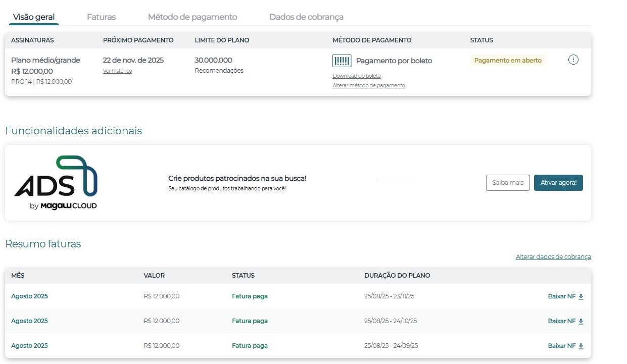This screenshot has width=627, height=364.
Task: Return to the Visão geral tab
Action: coord(33,16)
